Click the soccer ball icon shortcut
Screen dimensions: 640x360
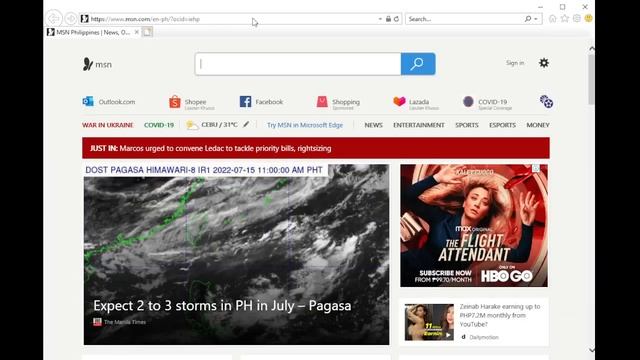click(x=546, y=102)
